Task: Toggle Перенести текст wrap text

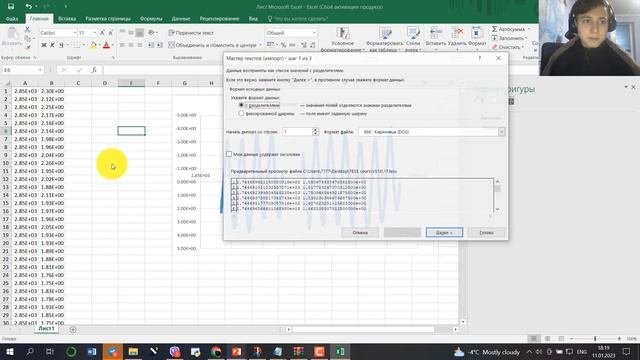Action: (x=191, y=33)
